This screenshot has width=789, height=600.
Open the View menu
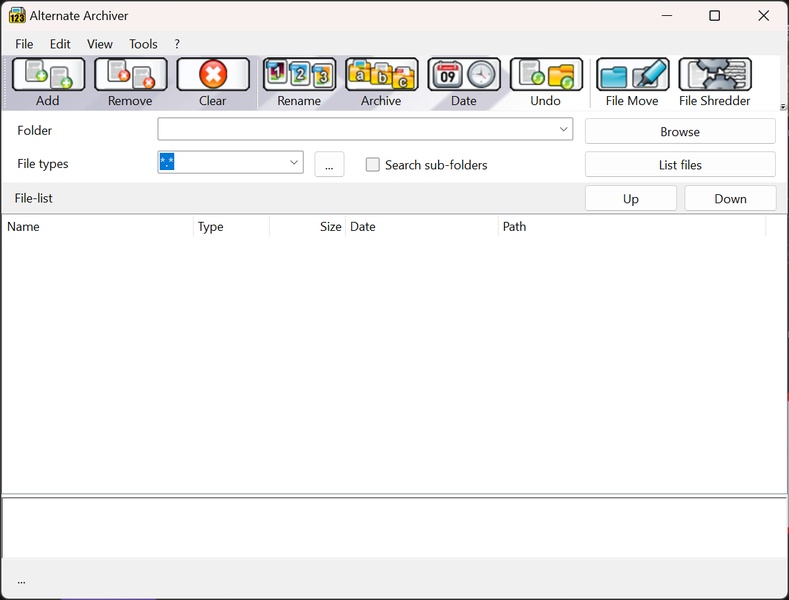(100, 44)
